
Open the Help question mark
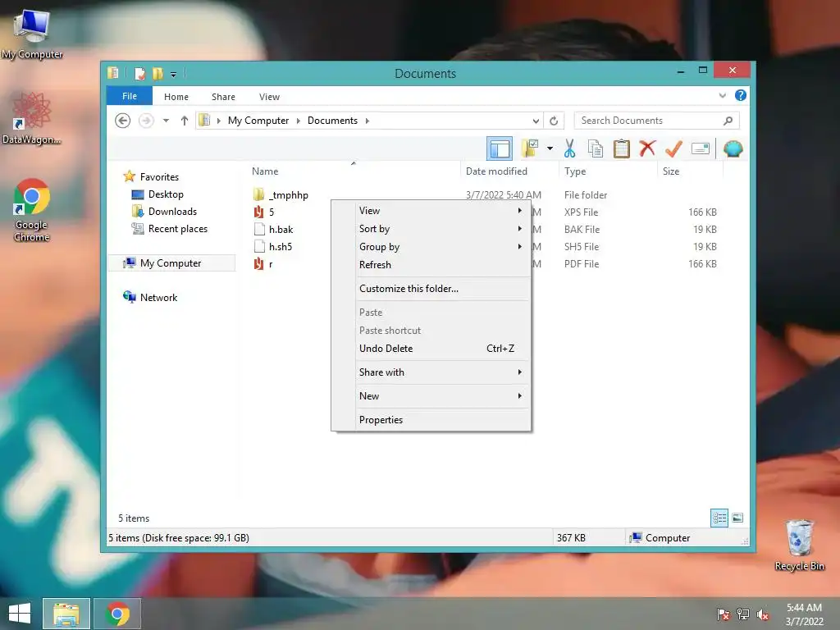click(x=741, y=95)
